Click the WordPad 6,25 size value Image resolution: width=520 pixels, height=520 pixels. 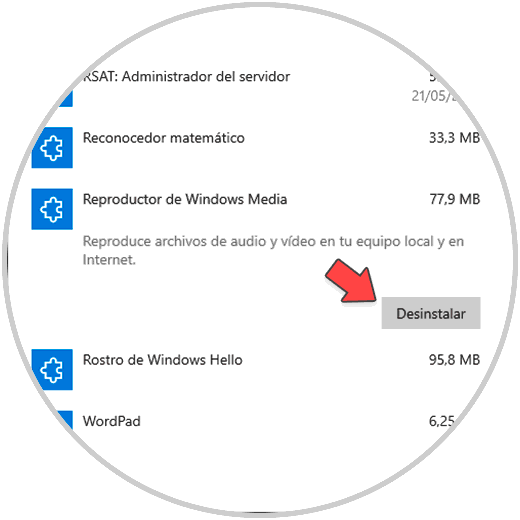pos(442,421)
